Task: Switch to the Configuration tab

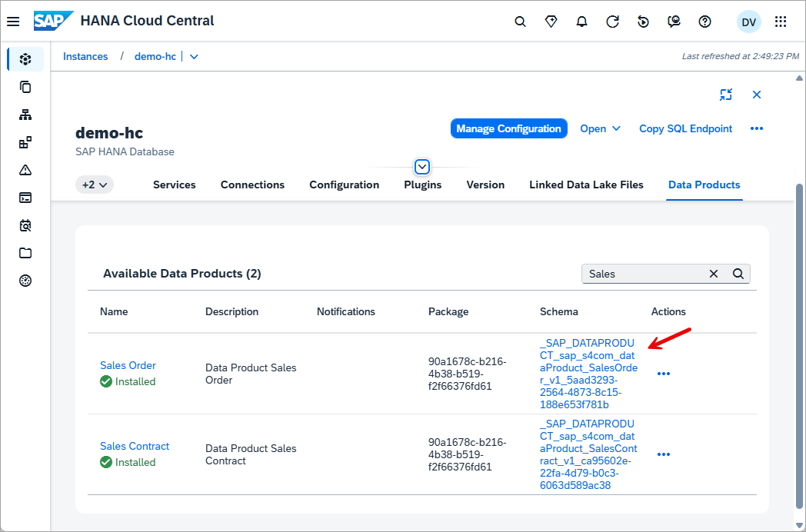Action: click(x=345, y=185)
